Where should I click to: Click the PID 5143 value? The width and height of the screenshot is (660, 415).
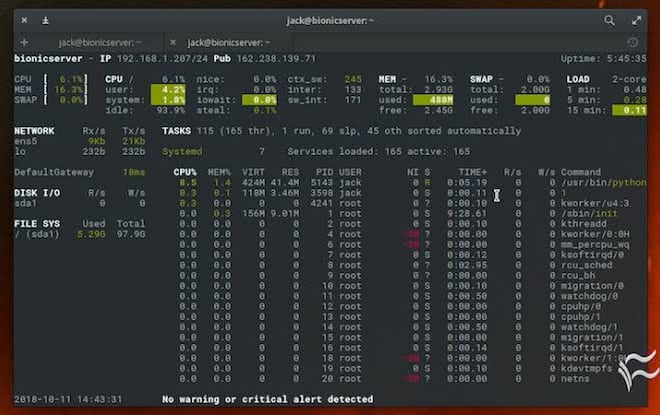pos(322,183)
